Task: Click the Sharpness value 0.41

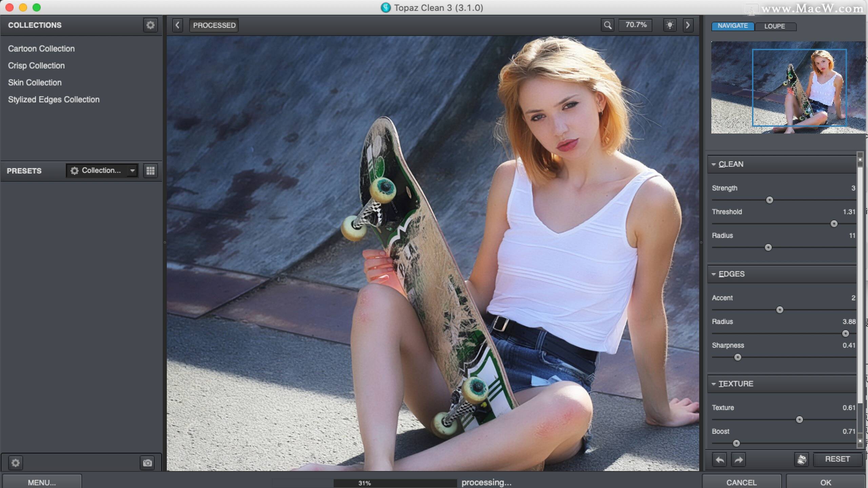Action: point(849,345)
